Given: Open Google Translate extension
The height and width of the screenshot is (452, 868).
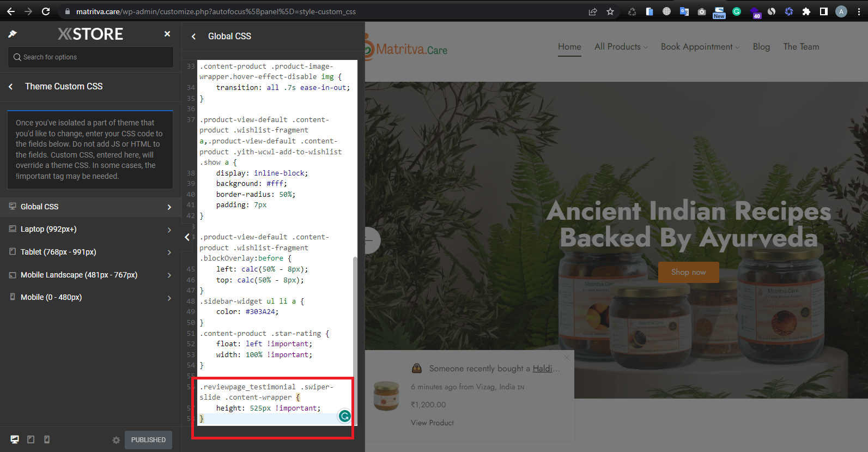Looking at the screenshot, I should (684, 11).
